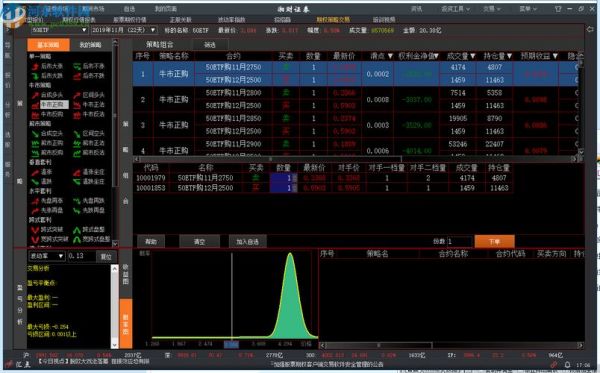Open the 筛选 tab beside 策略组合
Viewport: 600px width, 373px height.
[210, 45]
